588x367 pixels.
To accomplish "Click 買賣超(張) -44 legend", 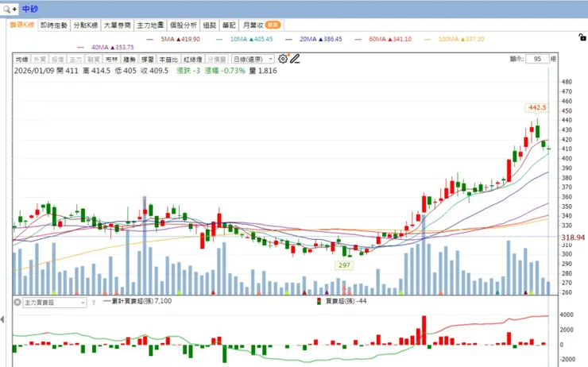I will [x=342, y=301].
